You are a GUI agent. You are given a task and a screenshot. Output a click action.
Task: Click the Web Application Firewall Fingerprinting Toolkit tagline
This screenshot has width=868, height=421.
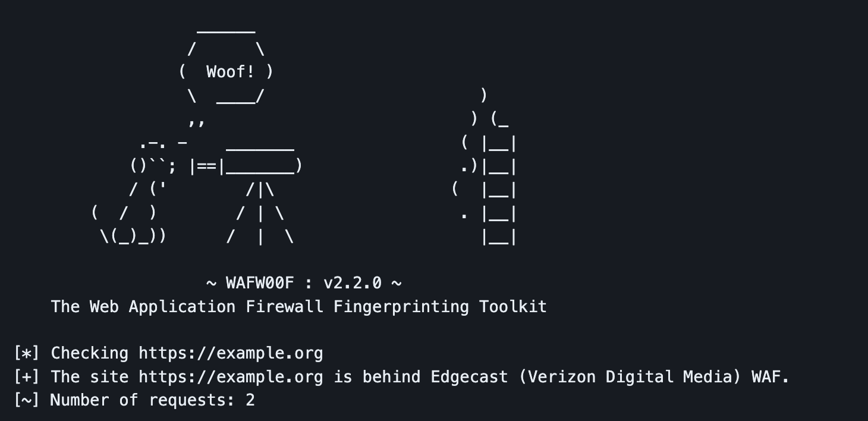click(x=298, y=307)
